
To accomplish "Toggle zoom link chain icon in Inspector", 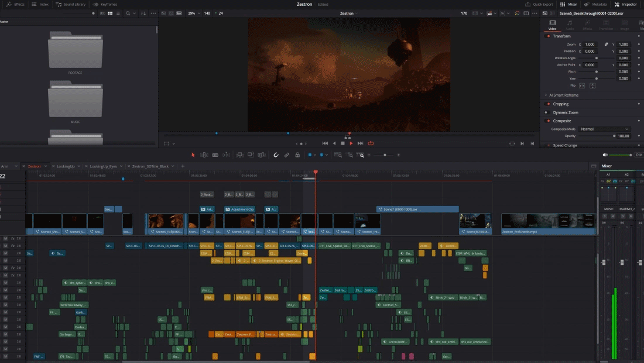I will tap(606, 44).
